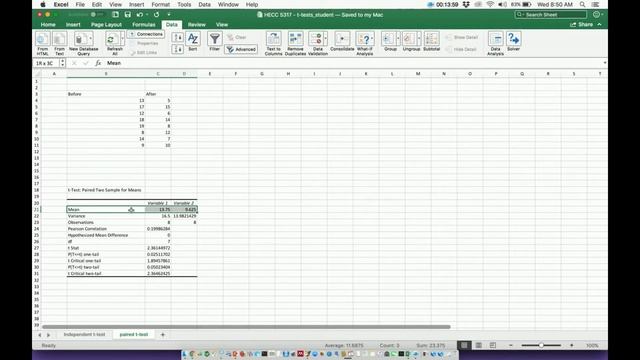The width and height of the screenshot is (640, 360).
Task: Click the Name Box showing 1R x 3C
Action: [x=46, y=63]
